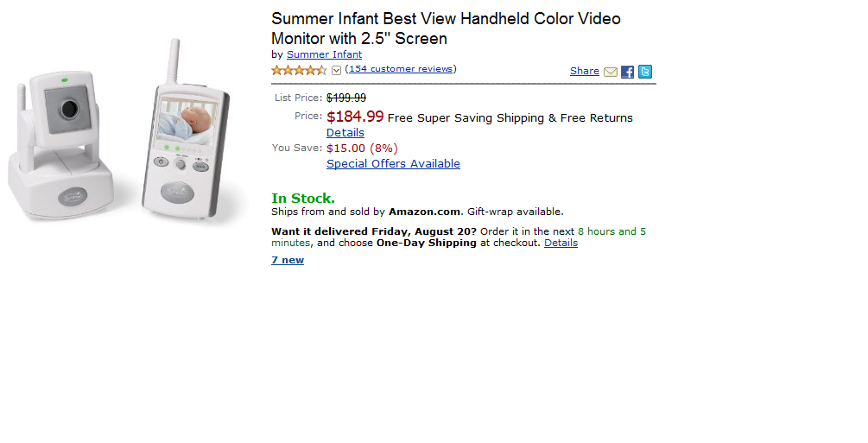868x443 pixels.
Task: Click the email share envelope icon
Action: point(611,72)
